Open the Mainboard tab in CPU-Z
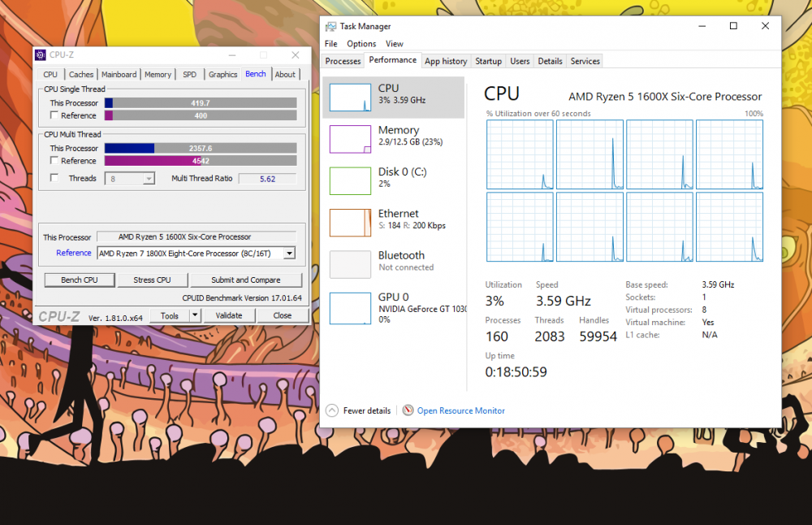 [x=119, y=75]
